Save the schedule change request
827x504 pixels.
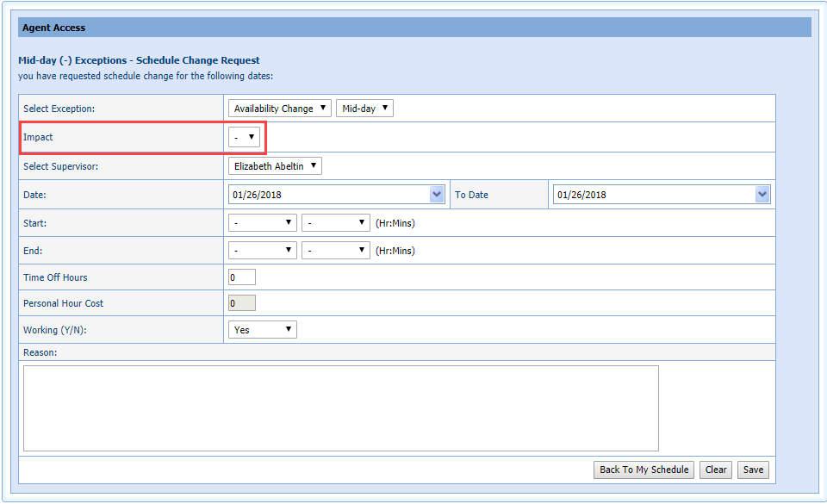753,470
